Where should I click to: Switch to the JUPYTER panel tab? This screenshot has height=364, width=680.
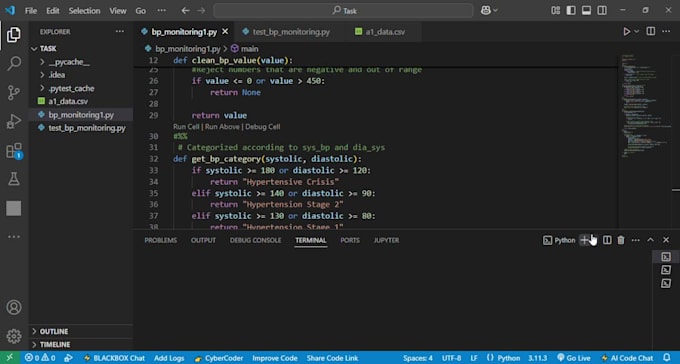tap(386, 240)
